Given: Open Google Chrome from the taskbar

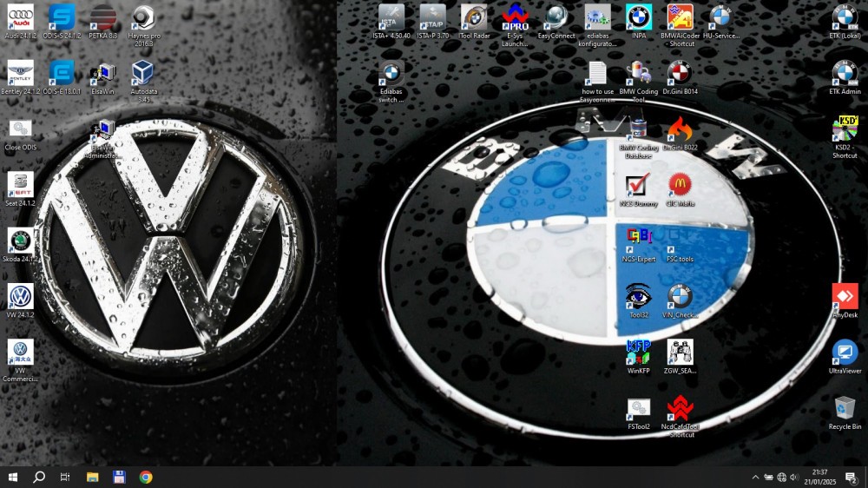Looking at the screenshot, I should pyautogui.click(x=146, y=477).
